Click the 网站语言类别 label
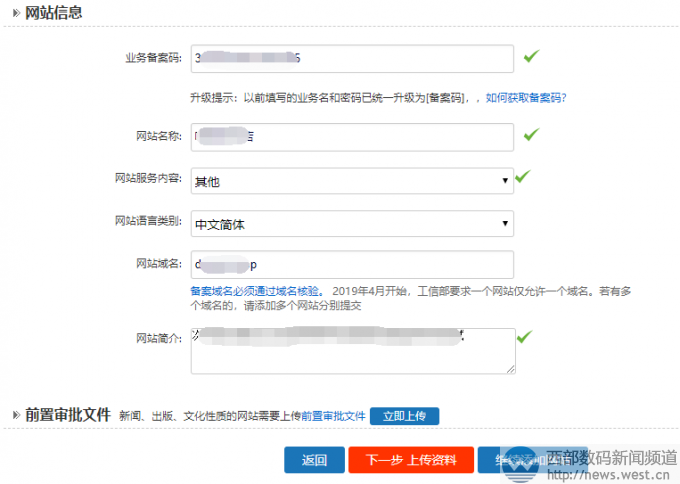The height and width of the screenshot is (484, 680). pos(148,221)
